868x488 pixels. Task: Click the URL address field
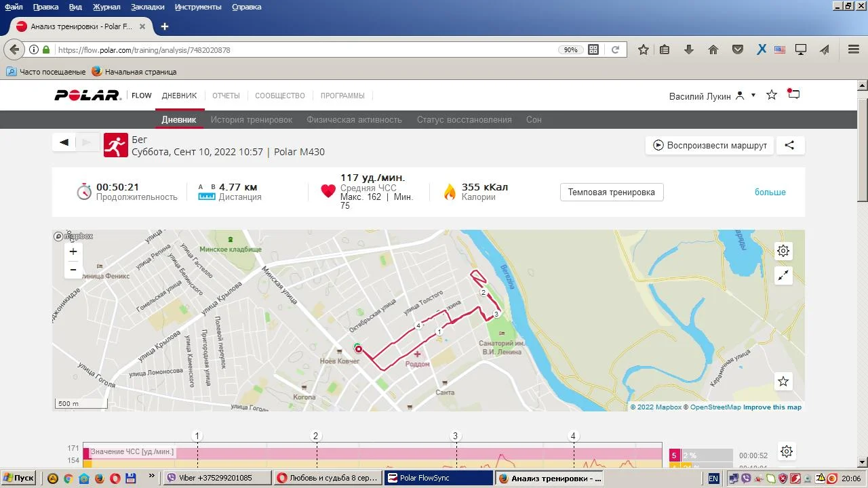click(x=305, y=49)
